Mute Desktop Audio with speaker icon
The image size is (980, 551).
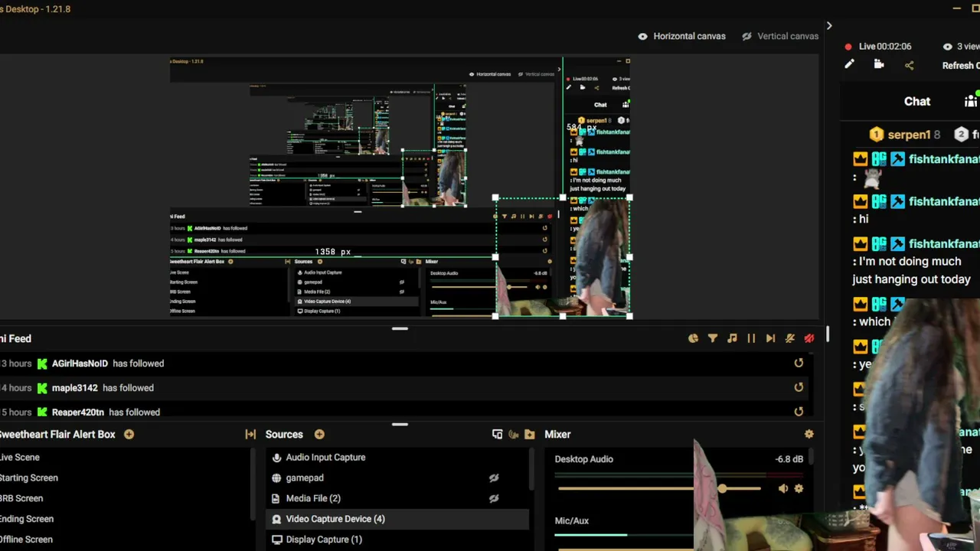[782, 488]
